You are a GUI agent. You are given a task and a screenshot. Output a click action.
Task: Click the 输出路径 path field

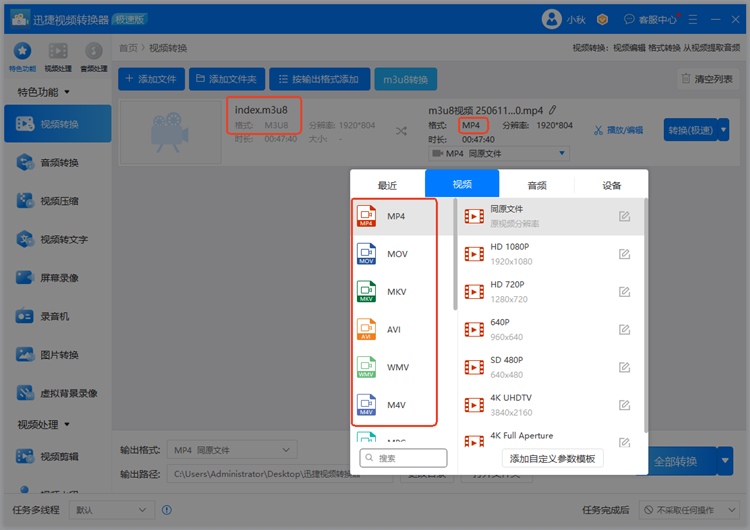tap(280, 474)
